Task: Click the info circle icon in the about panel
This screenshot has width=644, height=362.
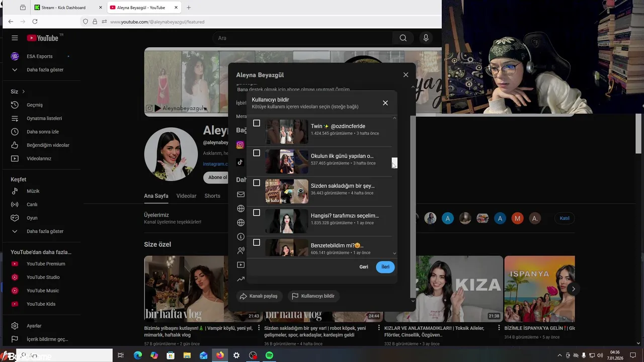Action: 241,236
